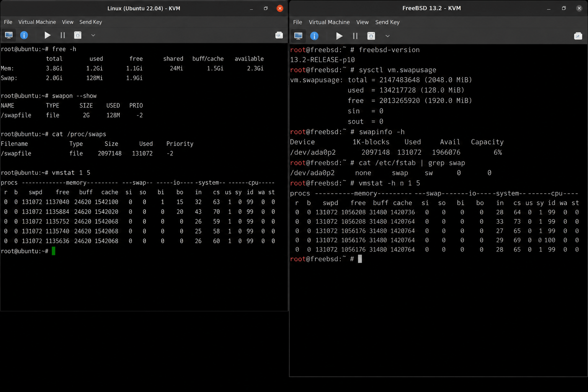Power on the Ubuntu virtual machine
The image size is (588, 392).
point(47,35)
